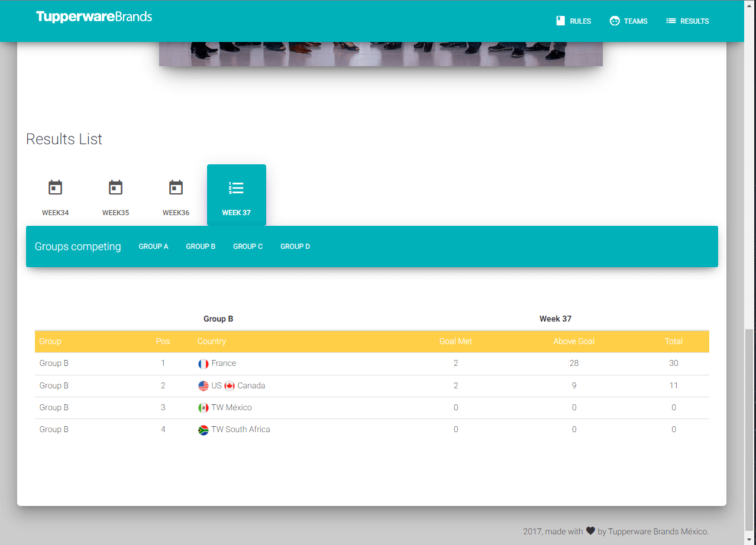Click the Above Goal column header
Image resolution: width=756 pixels, height=545 pixels.
[574, 341]
